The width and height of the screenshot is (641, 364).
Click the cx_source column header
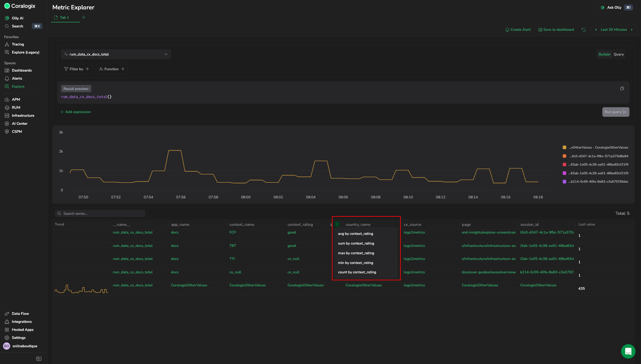[412, 224]
